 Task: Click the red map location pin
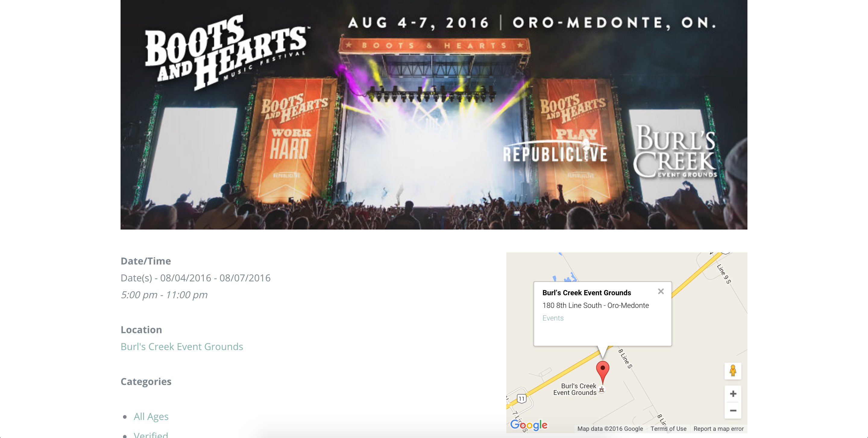(x=602, y=372)
